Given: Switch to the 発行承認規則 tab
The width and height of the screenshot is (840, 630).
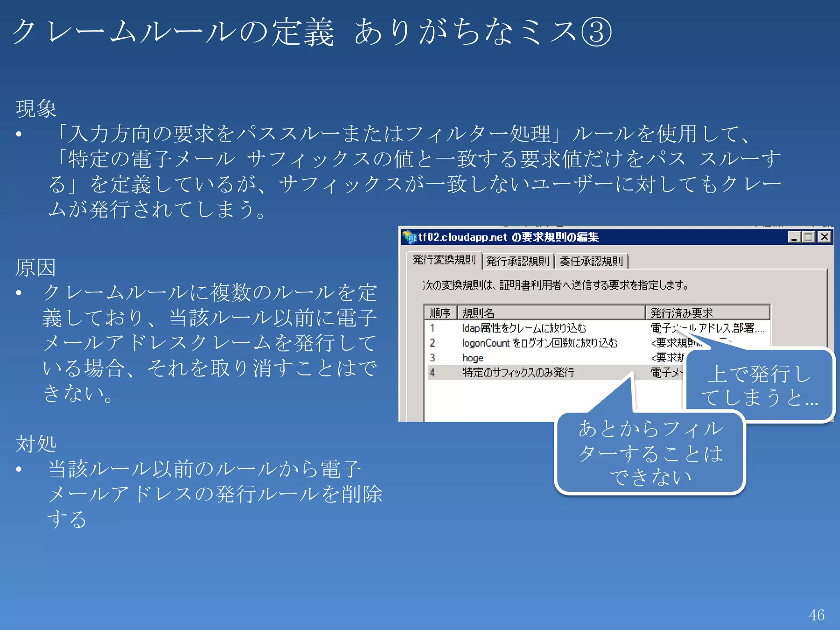Looking at the screenshot, I should [518, 261].
